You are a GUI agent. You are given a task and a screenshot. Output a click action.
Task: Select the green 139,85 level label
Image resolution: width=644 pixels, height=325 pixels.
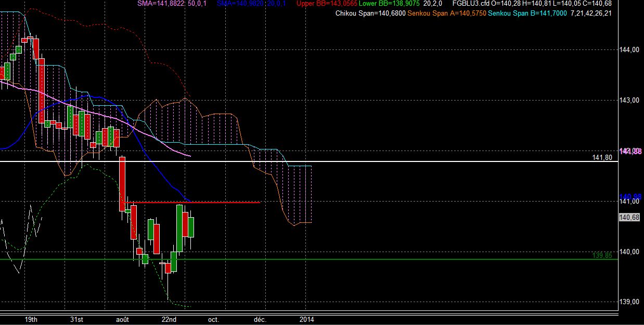[x=602, y=255]
